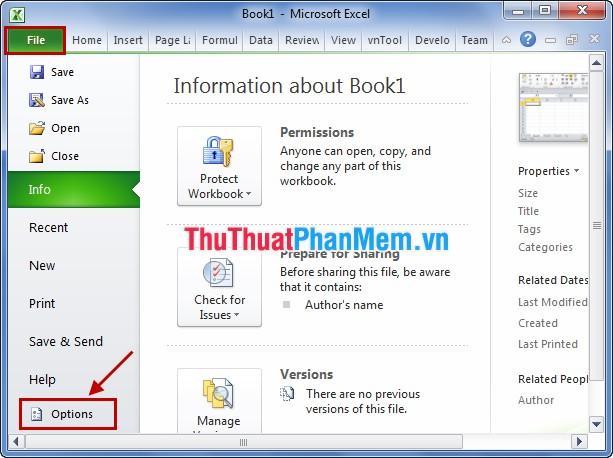Click the vertical scrollbar thumb
This screenshot has width=613, height=458.
(x=597, y=225)
